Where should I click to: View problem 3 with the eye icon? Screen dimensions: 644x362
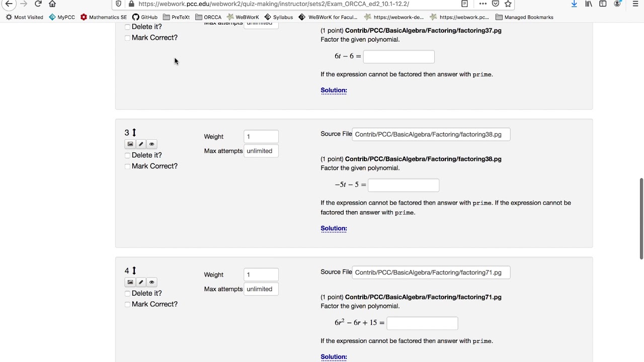click(x=151, y=144)
